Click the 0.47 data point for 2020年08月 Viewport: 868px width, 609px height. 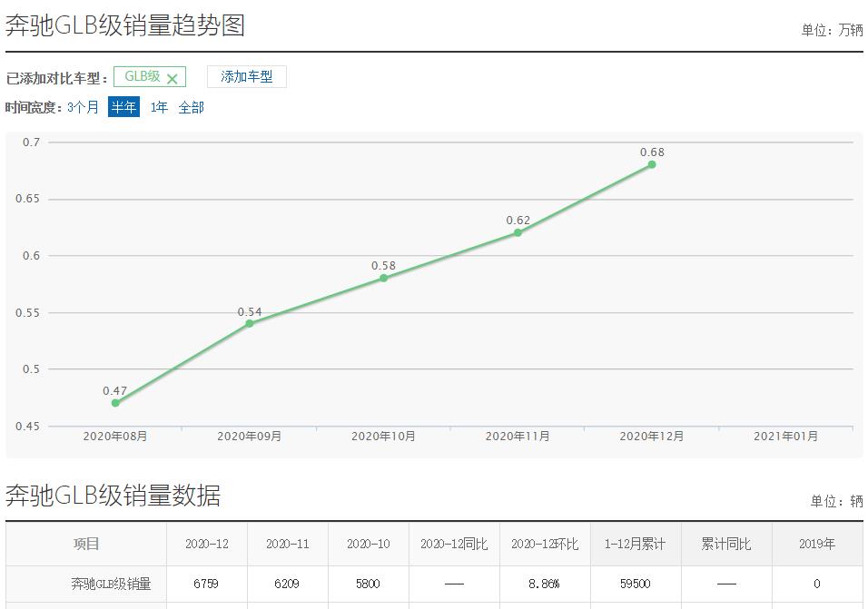(x=115, y=403)
